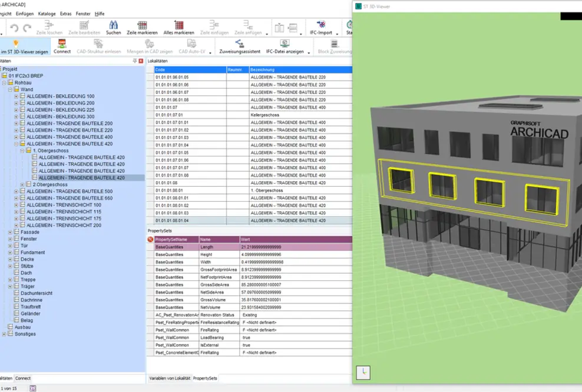Open dropdown arrow next to Zeile anfügen
582x392 pixels.
pyautogui.click(x=266, y=34)
